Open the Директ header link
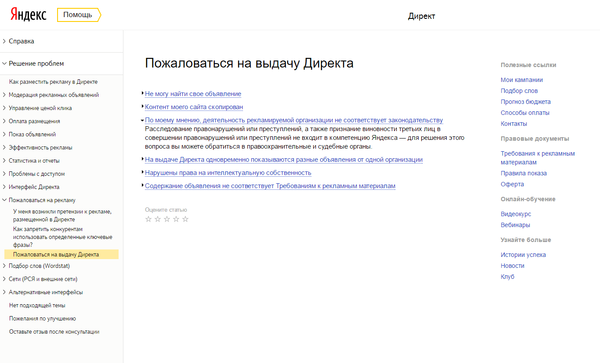 (421, 16)
